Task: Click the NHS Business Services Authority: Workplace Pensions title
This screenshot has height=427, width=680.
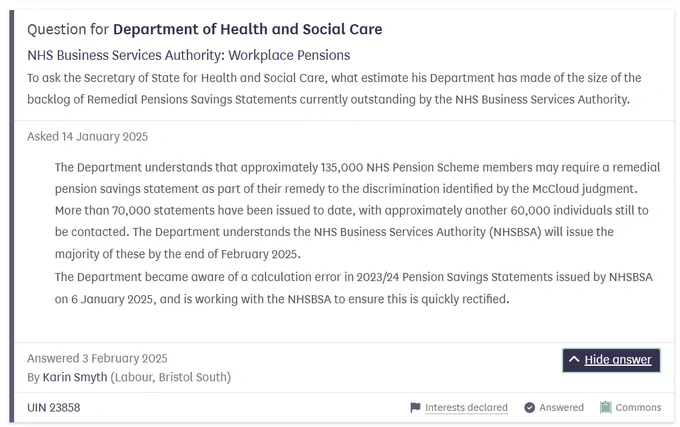Action: [189, 55]
